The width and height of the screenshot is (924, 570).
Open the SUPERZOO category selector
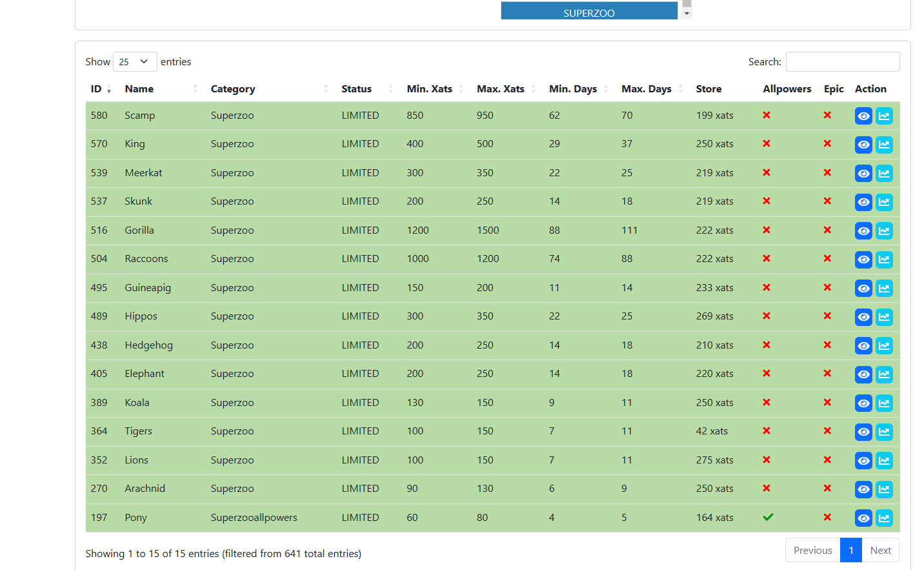pyautogui.click(x=588, y=11)
